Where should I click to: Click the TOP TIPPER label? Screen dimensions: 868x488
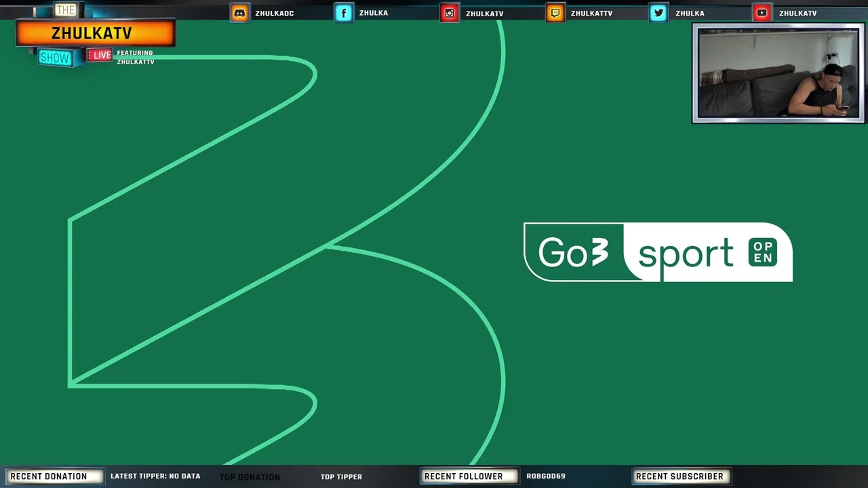(x=341, y=477)
